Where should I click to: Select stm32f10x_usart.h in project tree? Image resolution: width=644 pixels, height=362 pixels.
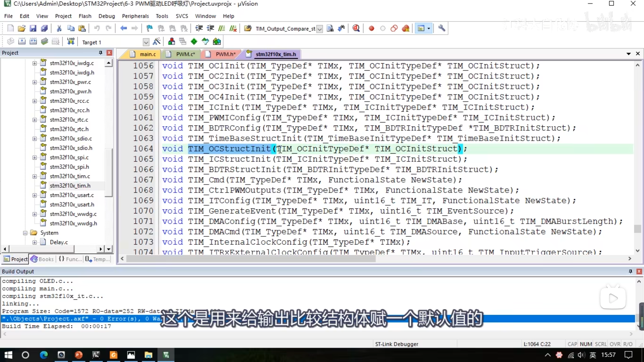(72, 205)
